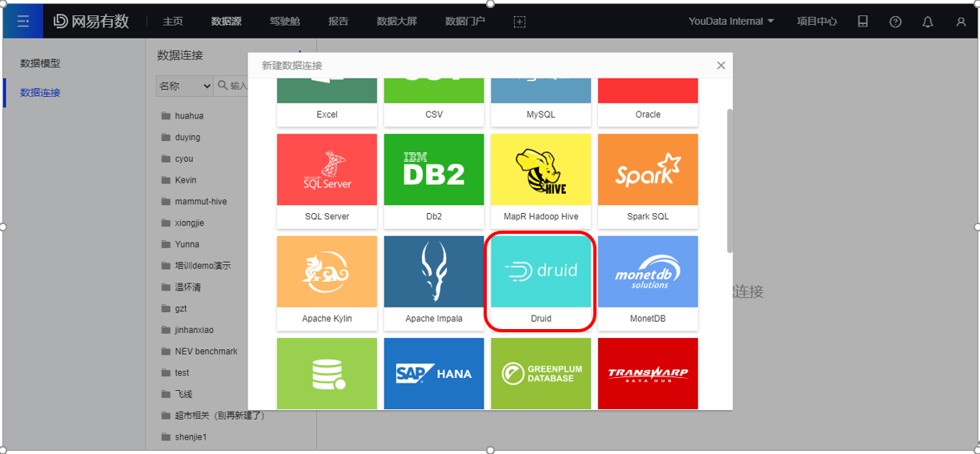Select the Transwarp Data Hub icon tile
Viewport: 980px width, 454px height.
click(x=648, y=373)
